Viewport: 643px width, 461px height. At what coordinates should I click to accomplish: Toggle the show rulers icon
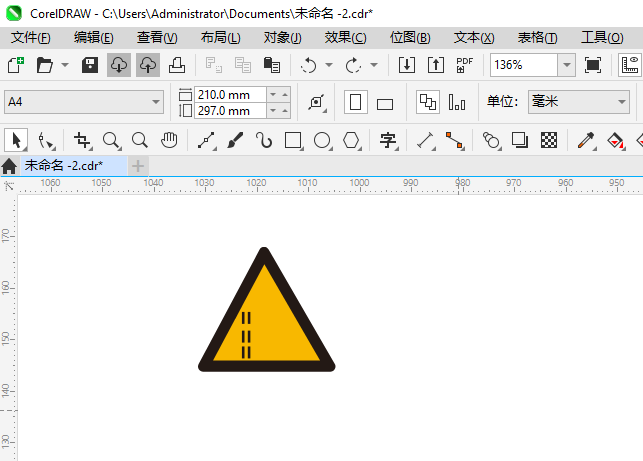630,65
